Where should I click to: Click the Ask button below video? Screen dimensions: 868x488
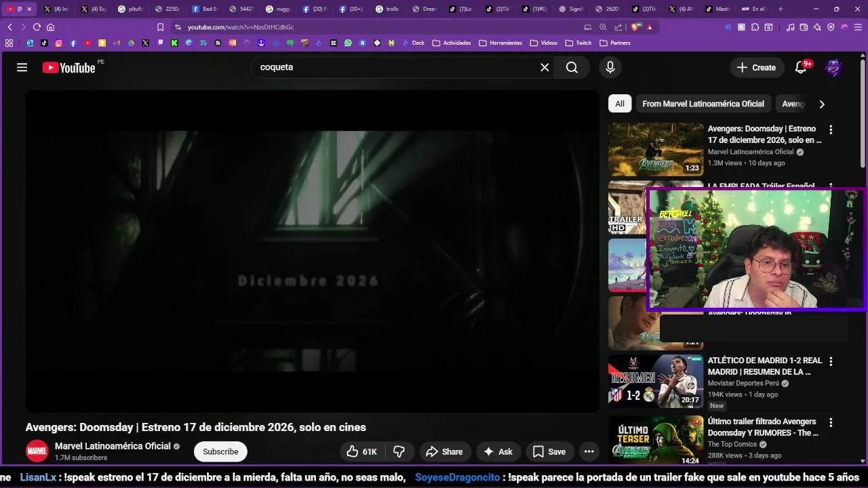498,451
